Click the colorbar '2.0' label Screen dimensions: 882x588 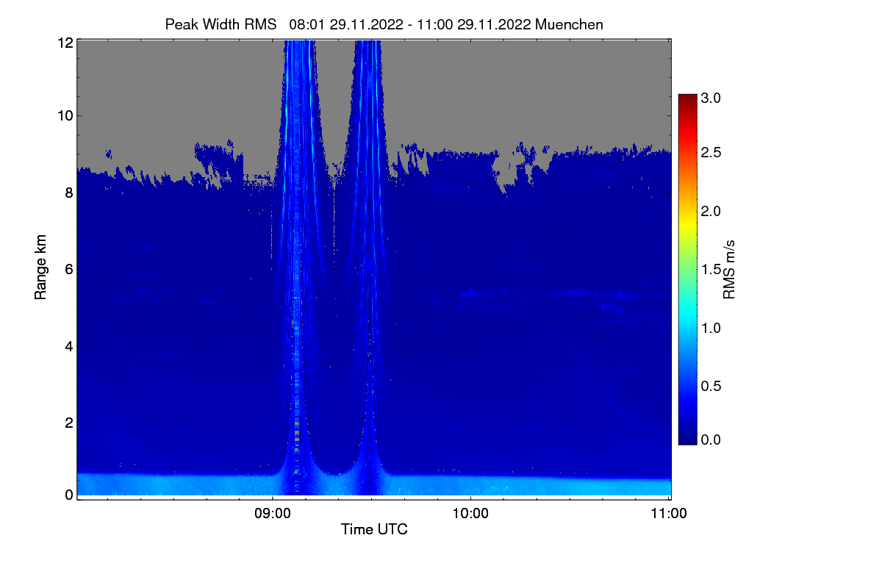pyautogui.click(x=711, y=212)
